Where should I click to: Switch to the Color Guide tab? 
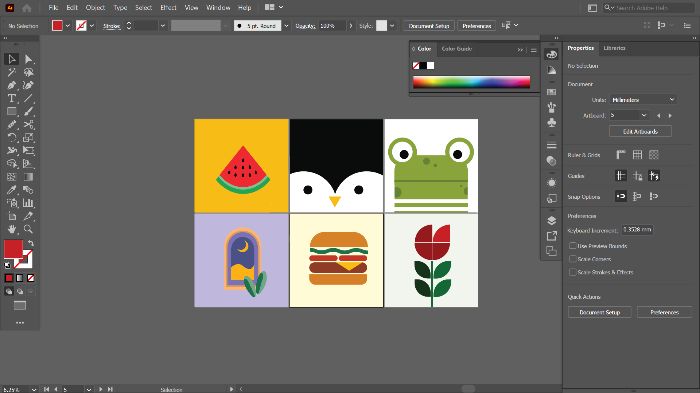tap(456, 49)
